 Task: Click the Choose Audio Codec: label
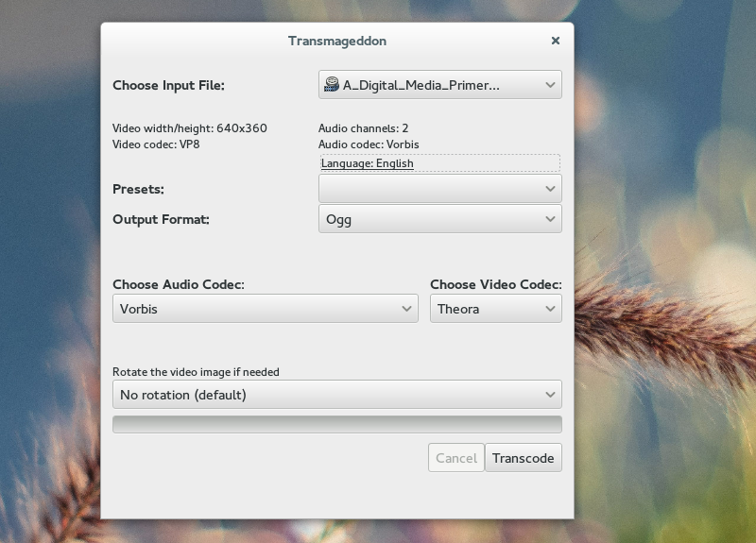pos(179,284)
